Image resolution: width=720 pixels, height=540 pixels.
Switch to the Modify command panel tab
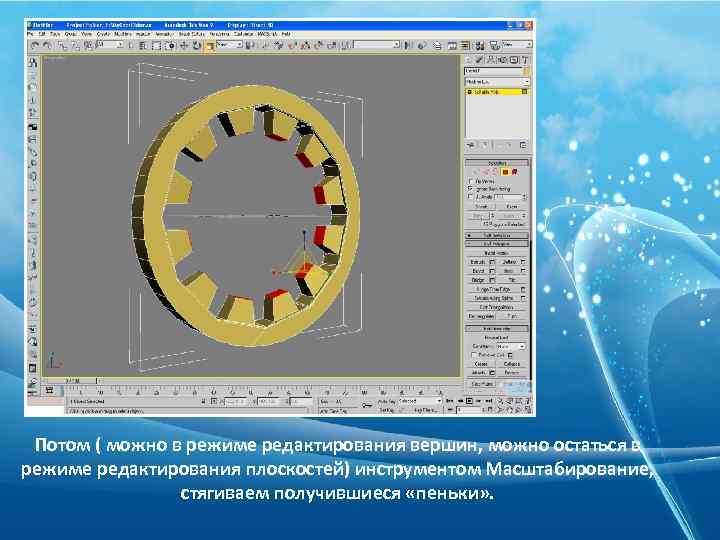tap(479, 60)
